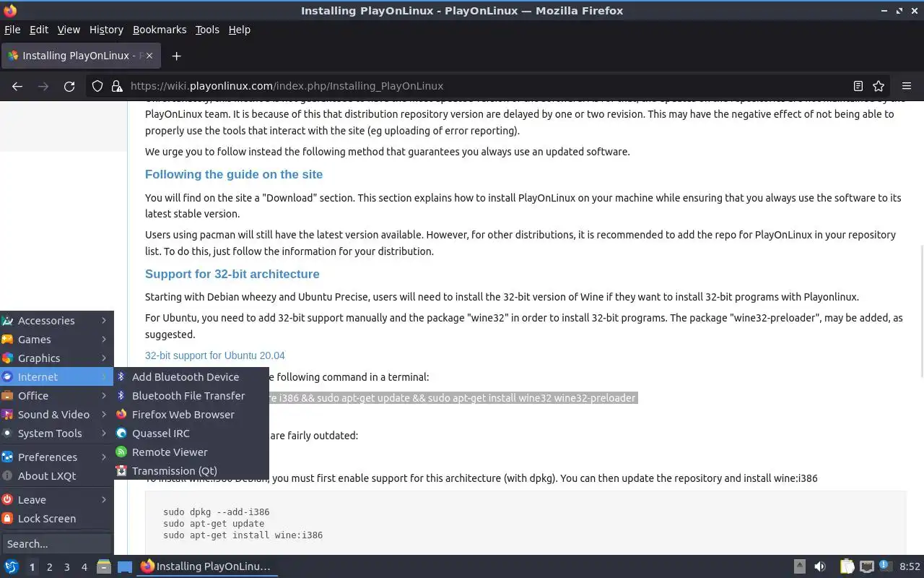Image resolution: width=924 pixels, height=578 pixels.
Task: Open a new tab with the plus button
Action: [x=176, y=56]
